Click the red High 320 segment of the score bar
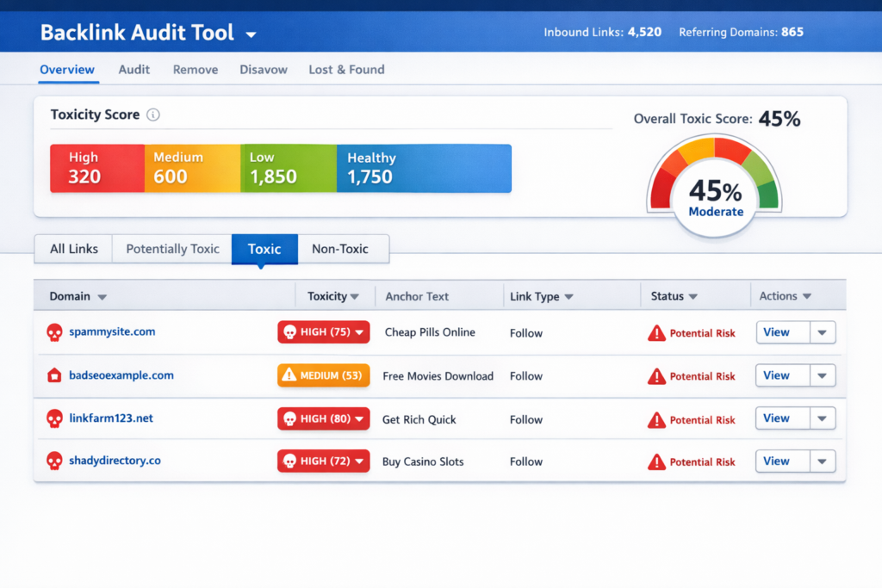This screenshot has width=882, height=588. (x=96, y=168)
